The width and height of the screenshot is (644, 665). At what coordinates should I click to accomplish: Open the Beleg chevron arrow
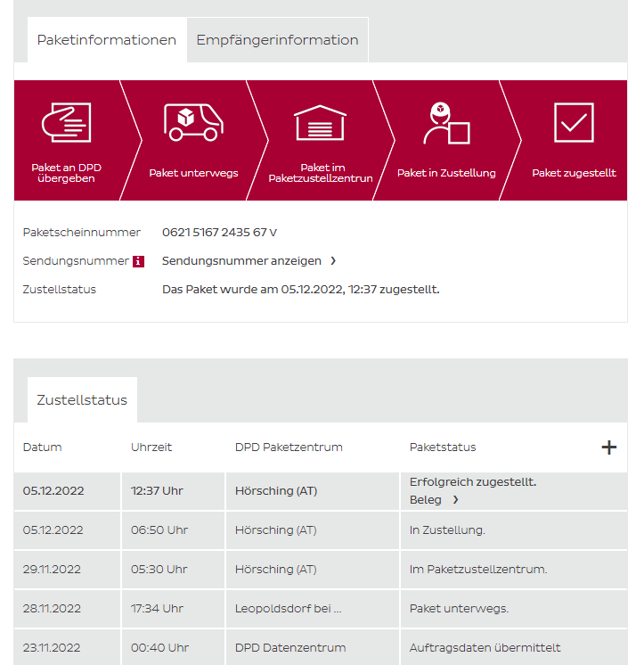click(455, 500)
